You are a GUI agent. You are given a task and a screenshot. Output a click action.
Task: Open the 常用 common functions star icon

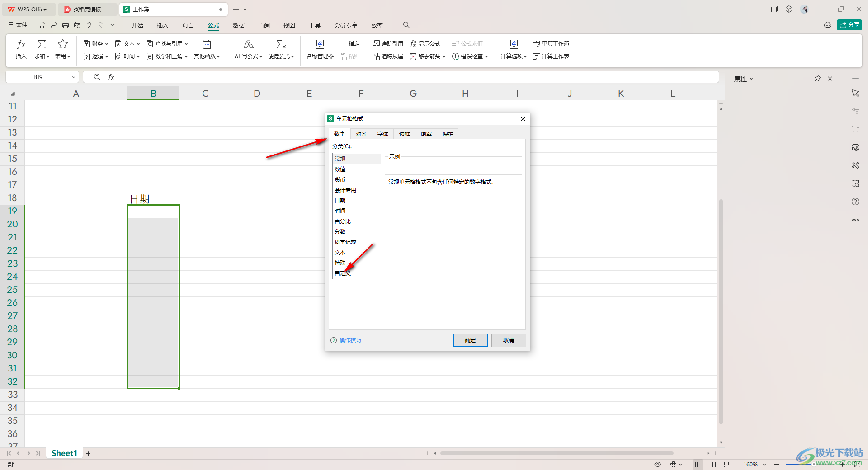click(x=63, y=44)
